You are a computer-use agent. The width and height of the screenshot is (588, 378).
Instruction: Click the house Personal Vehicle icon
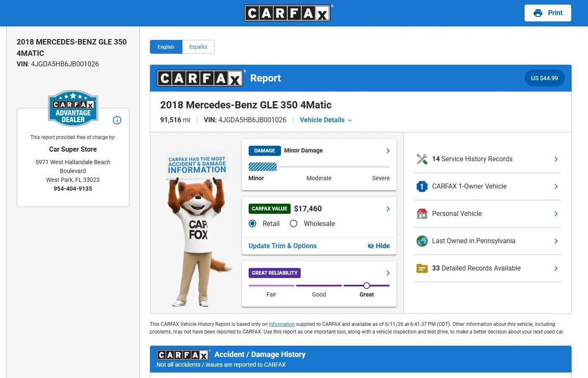[422, 214]
